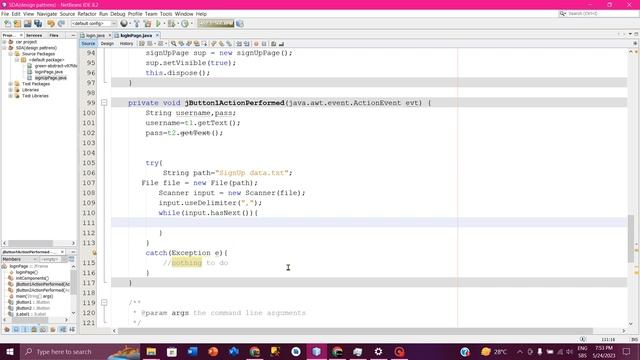
Task: Select initComponents() in Navigator list
Action: 32,278
